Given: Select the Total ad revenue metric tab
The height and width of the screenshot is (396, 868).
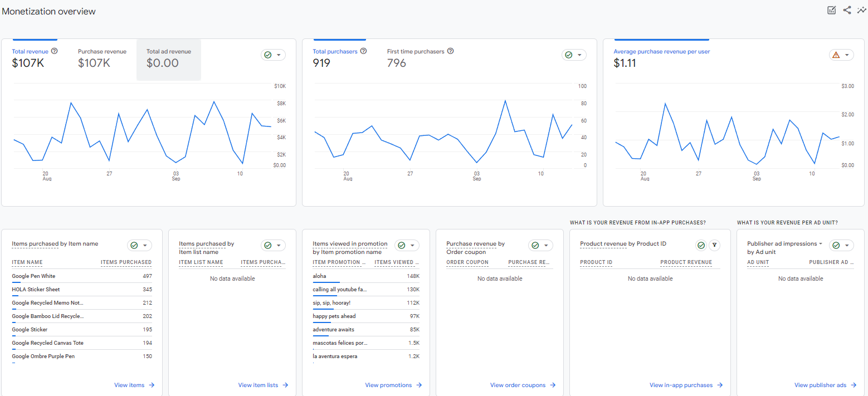Looking at the screenshot, I should [x=169, y=60].
